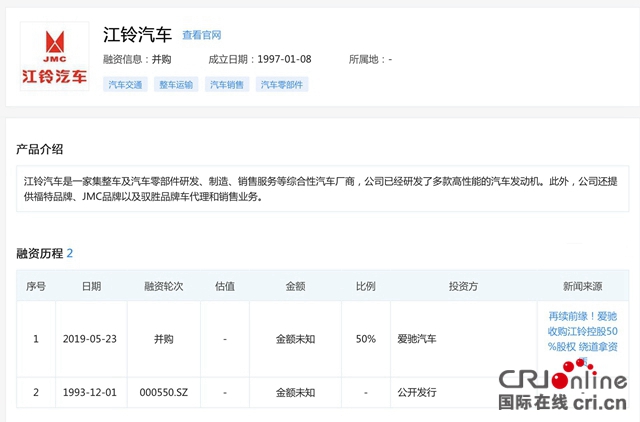Open the 查看官网 link
This screenshot has width=640, height=422.
coord(202,35)
